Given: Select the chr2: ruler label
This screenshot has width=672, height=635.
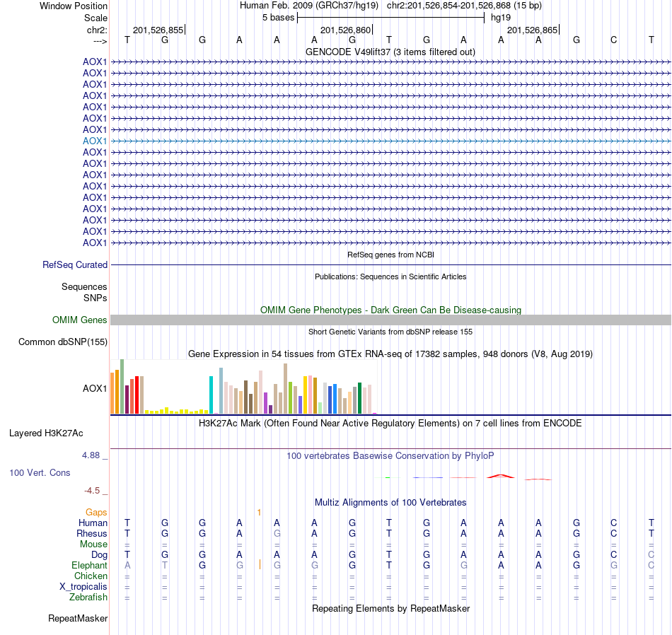Looking at the screenshot, I should pos(97,30).
